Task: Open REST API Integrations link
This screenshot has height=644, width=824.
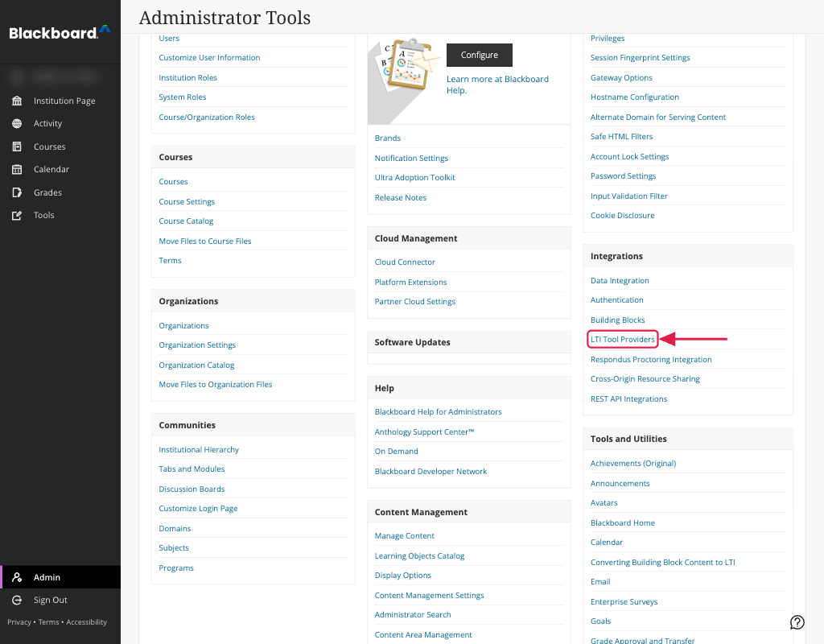Action: 628,399
